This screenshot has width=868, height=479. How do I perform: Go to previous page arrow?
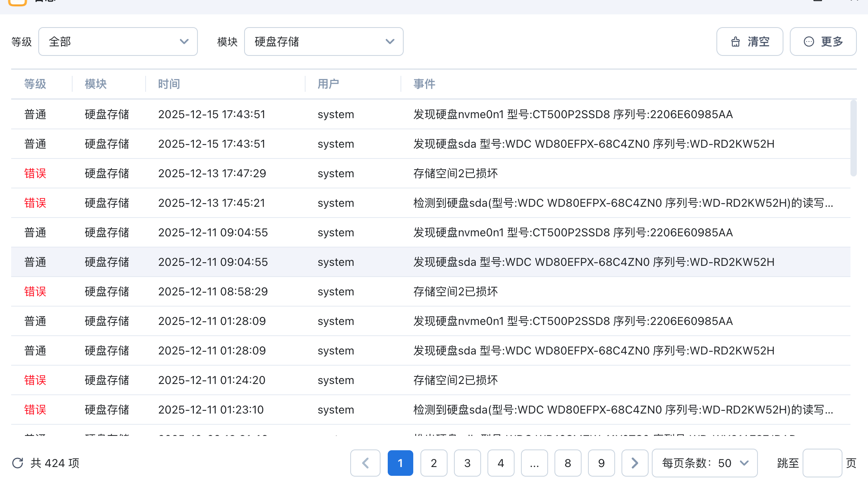coord(365,463)
